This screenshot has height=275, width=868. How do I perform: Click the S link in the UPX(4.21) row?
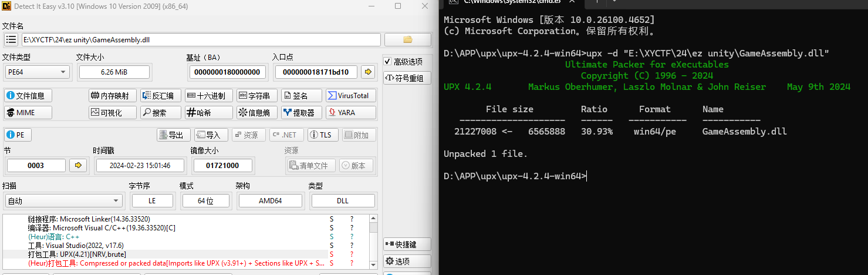pos(332,254)
